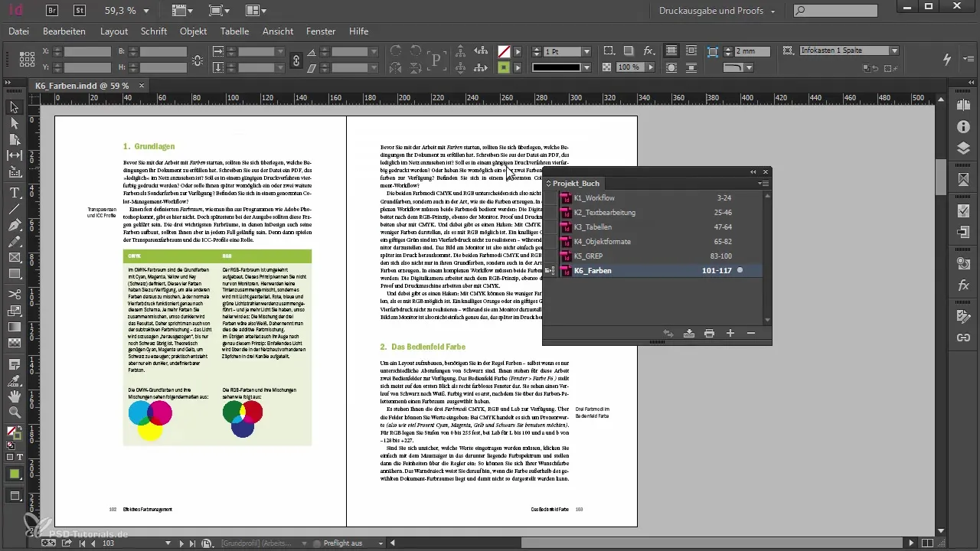Open the Preflight aus dropdown in status bar
The image size is (980, 551).
coord(381,543)
